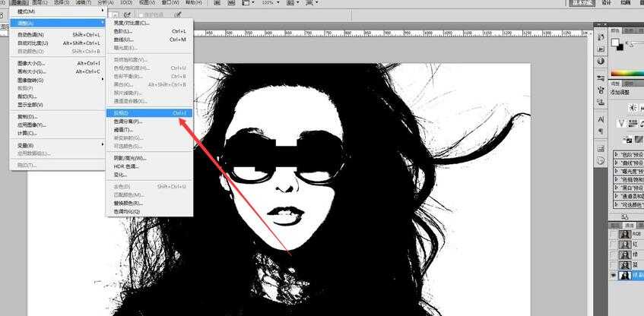644x316 pixels.
Task: Toggle the checkbox in the options bar
Action: (141, 15)
